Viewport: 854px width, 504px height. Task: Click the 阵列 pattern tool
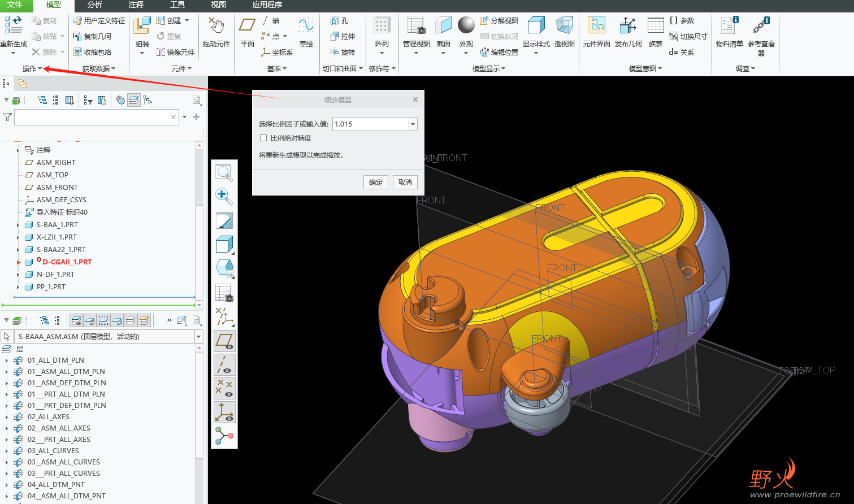(x=382, y=25)
